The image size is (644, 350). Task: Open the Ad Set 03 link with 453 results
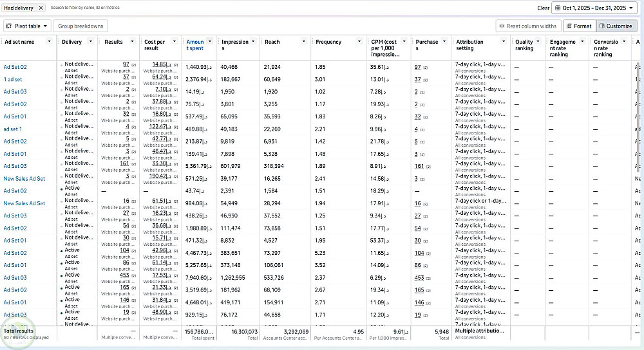15,278
